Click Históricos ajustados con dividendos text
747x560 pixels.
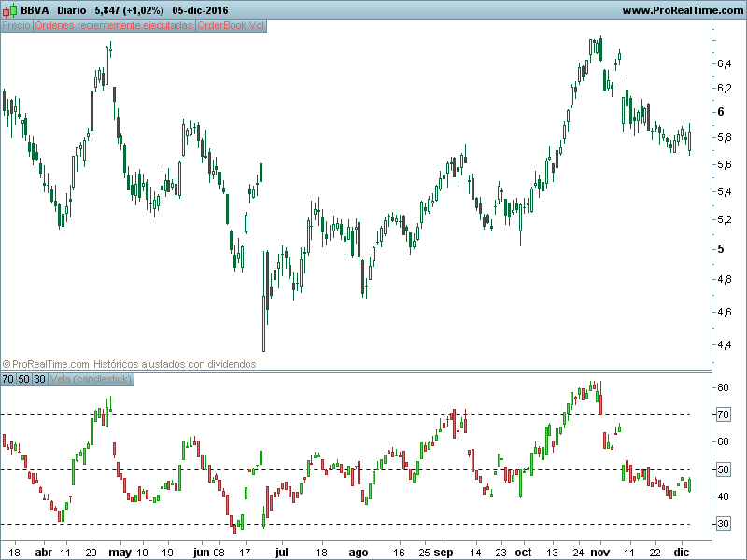click(x=175, y=364)
